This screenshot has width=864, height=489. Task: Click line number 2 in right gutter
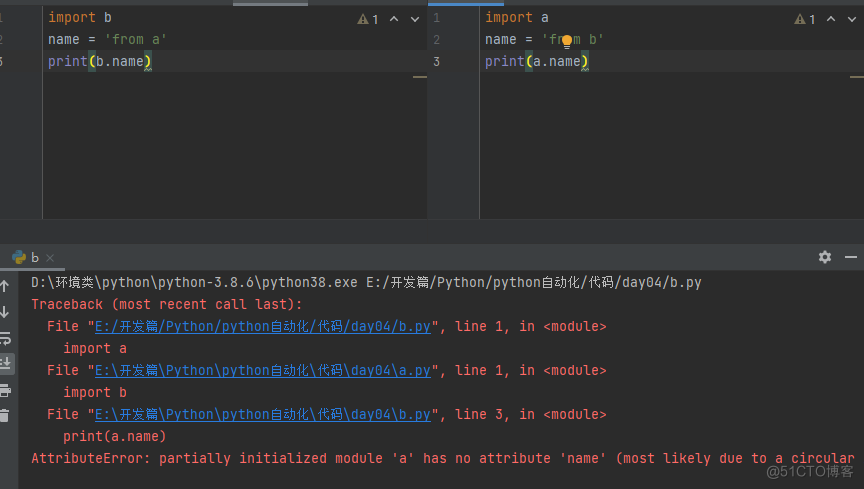(436, 40)
